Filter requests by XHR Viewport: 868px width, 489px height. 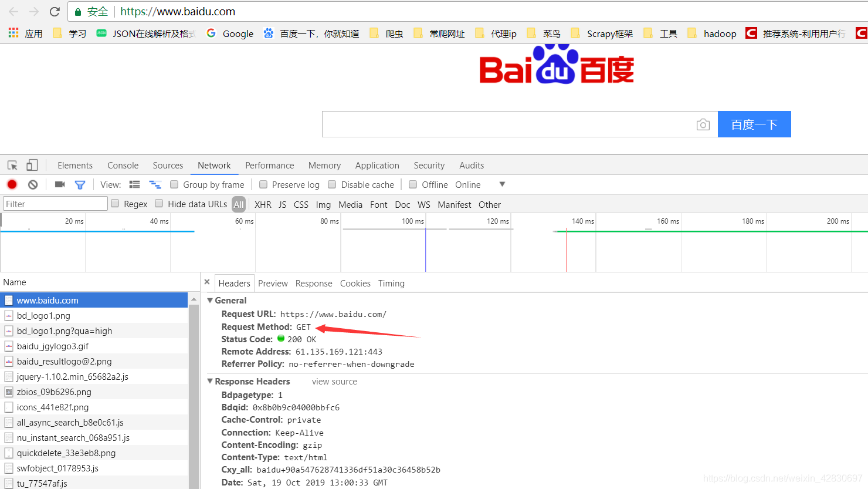tap(263, 205)
